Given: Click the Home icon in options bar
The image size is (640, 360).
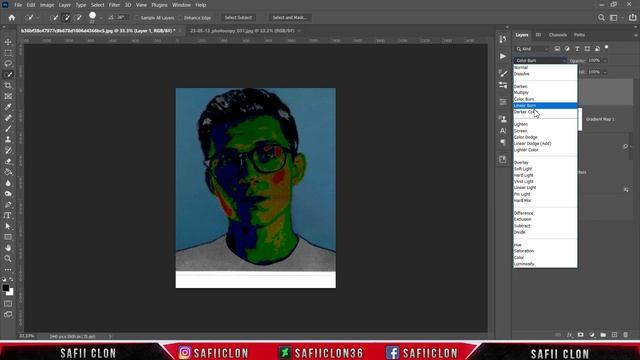Looking at the screenshot, I should (x=12, y=18).
